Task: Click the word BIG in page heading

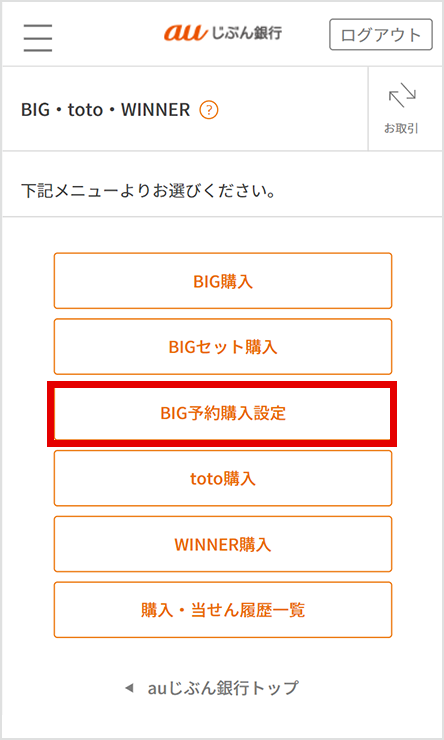Action: click(x=34, y=110)
